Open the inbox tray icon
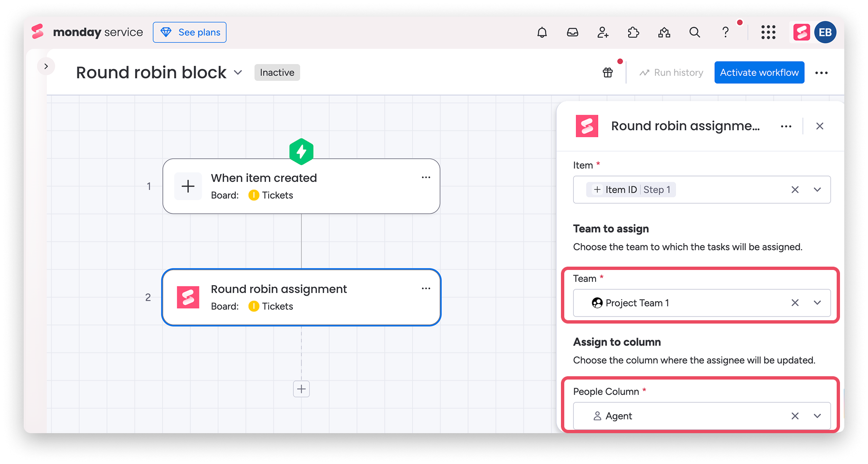Image resolution: width=868 pixels, height=464 pixels. coord(572,32)
